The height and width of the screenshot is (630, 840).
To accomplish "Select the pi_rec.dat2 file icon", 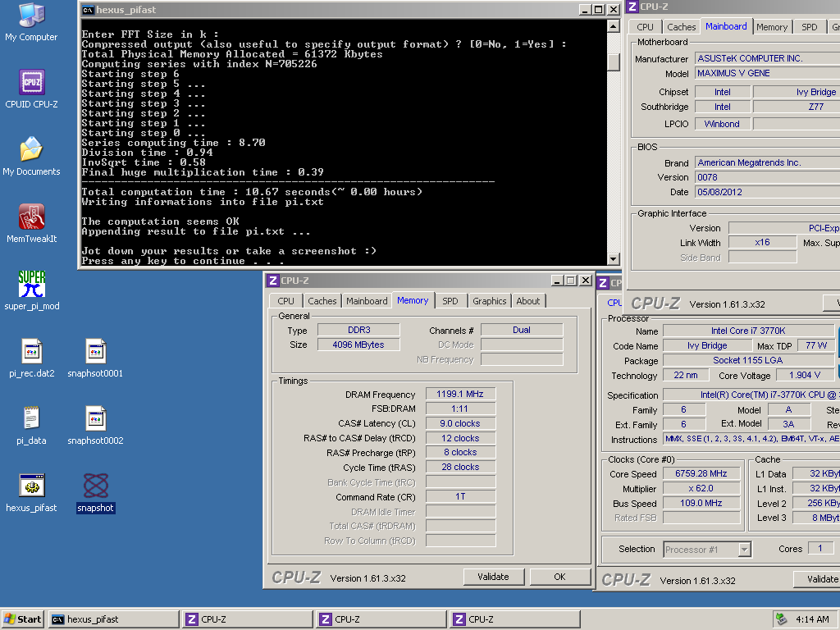I will 31,353.
